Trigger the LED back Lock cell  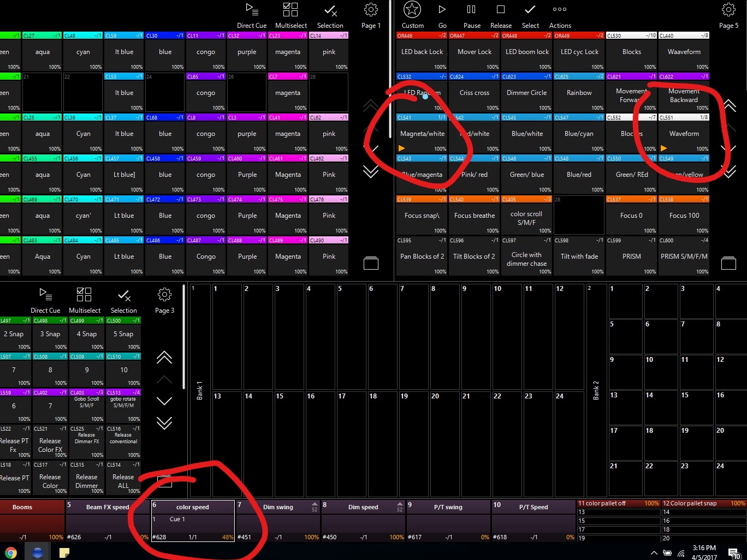422,51
